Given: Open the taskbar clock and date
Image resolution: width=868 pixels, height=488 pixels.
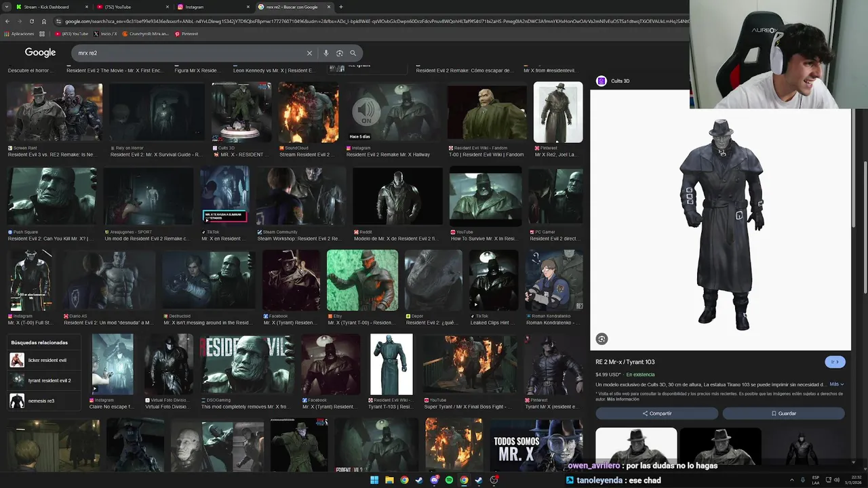Looking at the screenshot, I should pos(852,480).
